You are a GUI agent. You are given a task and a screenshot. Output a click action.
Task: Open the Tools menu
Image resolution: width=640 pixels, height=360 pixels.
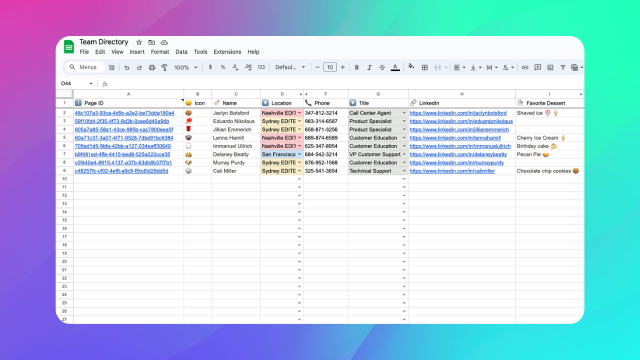(200, 52)
